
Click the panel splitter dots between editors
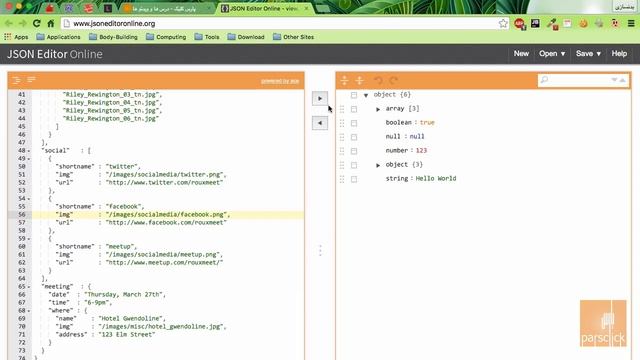pyautogui.click(x=320, y=250)
